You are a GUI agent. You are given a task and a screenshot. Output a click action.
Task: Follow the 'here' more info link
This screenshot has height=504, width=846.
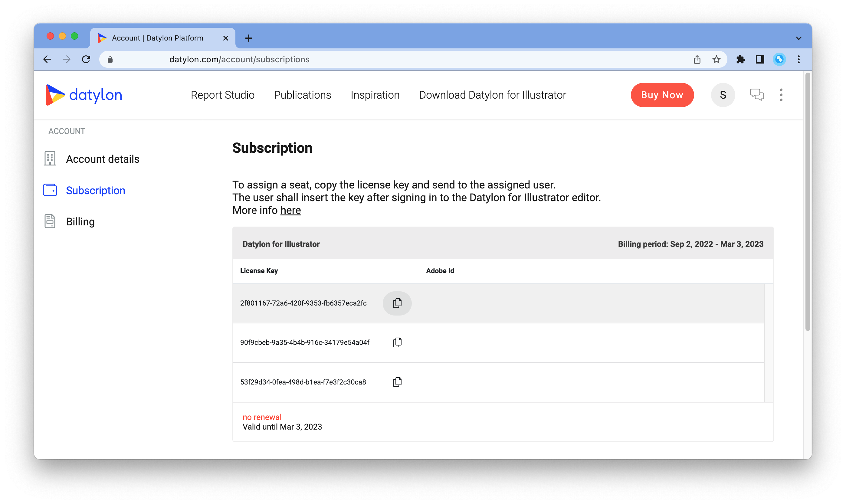pyautogui.click(x=290, y=210)
